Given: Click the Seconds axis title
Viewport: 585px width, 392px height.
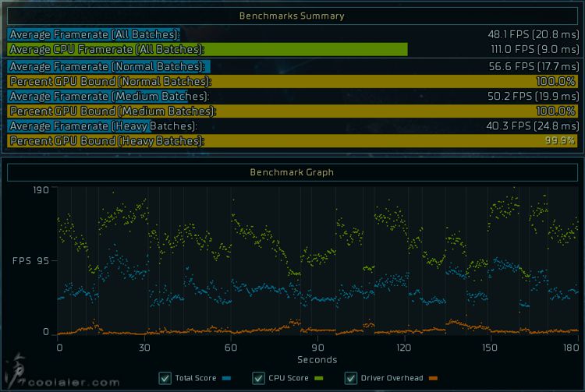Looking at the screenshot, I should click(317, 359).
